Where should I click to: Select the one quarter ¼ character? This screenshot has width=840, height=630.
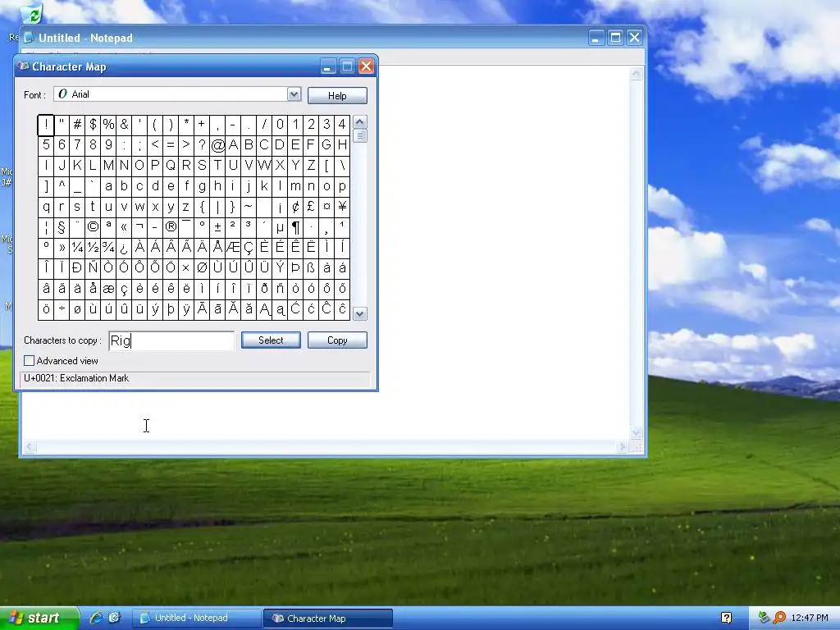(77, 248)
